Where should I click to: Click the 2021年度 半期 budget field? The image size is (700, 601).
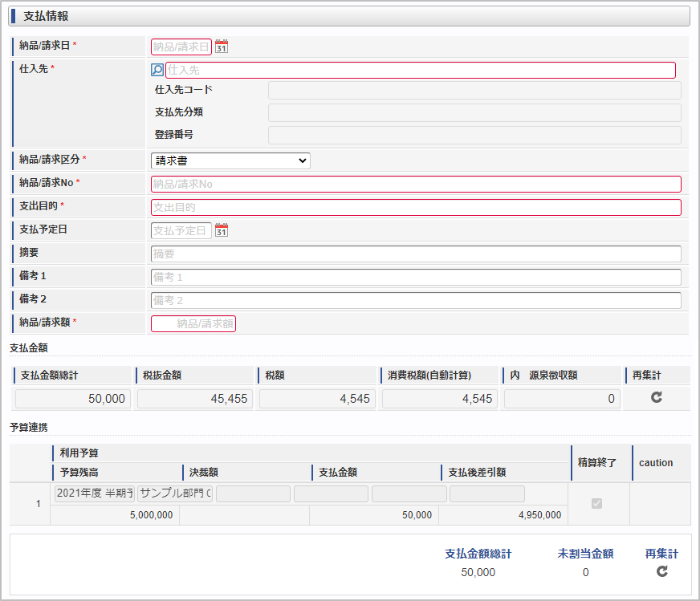click(94, 493)
